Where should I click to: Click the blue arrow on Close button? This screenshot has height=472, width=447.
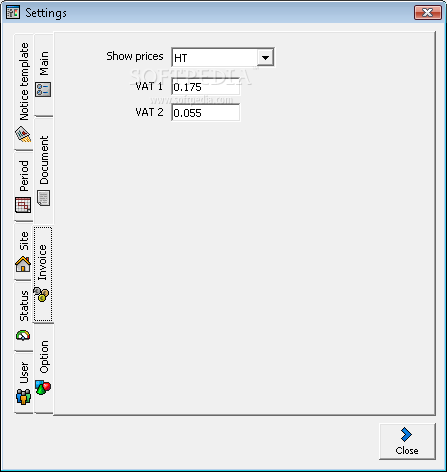coord(406,434)
